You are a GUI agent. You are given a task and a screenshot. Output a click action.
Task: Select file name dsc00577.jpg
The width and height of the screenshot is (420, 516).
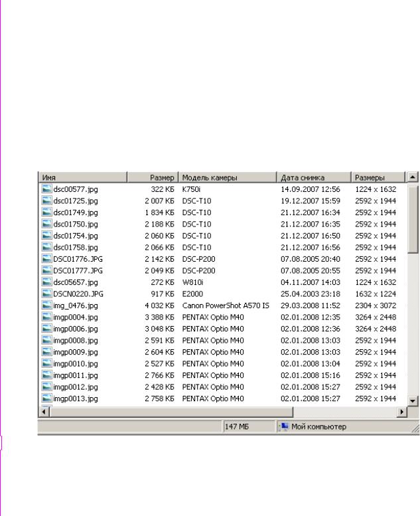tap(76, 189)
